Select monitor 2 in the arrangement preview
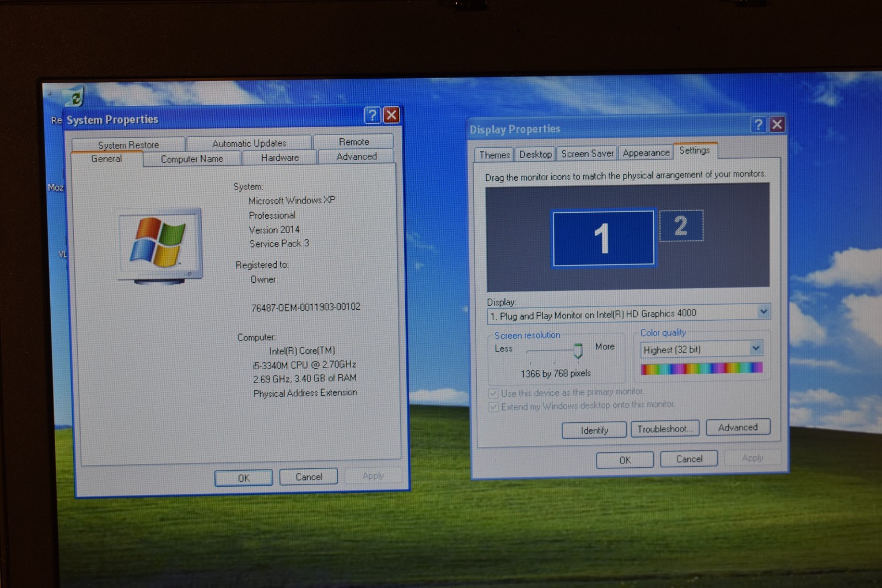 pyautogui.click(x=681, y=225)
